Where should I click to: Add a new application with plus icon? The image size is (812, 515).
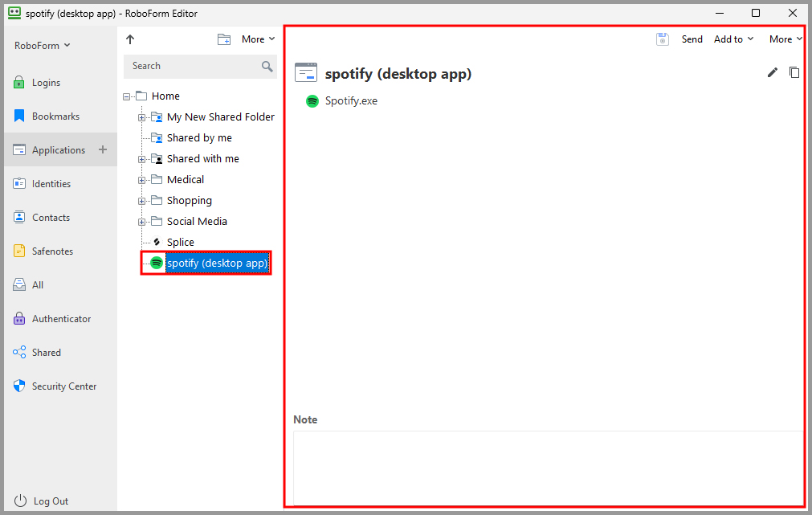pos(103,149)
